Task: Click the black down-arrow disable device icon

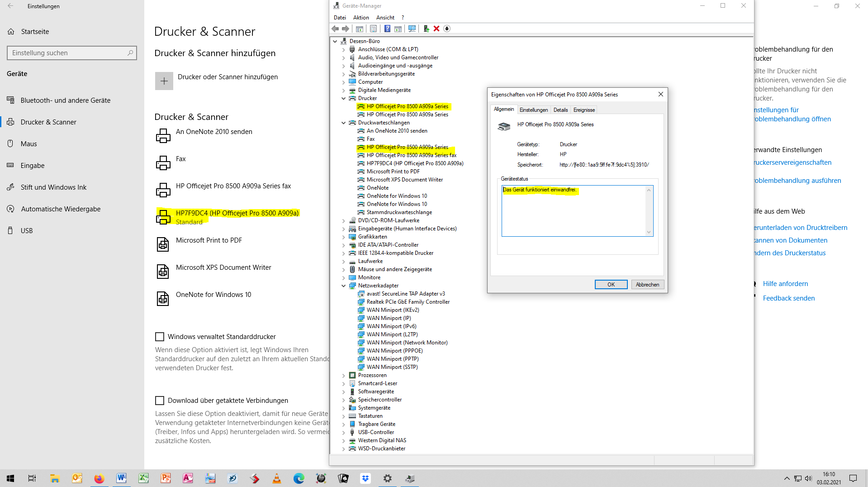Action: pos(447,29)
